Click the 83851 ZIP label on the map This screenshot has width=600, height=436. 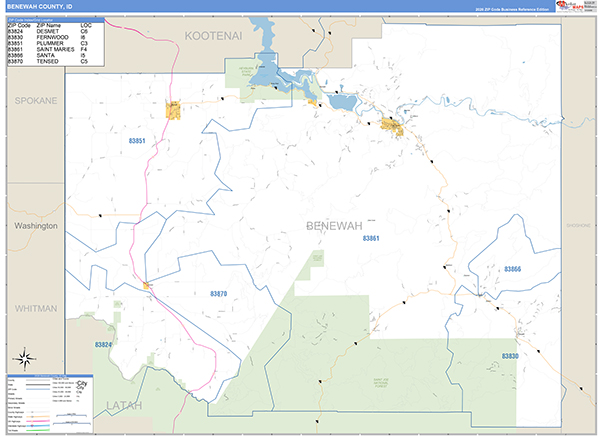pos(137,141)
